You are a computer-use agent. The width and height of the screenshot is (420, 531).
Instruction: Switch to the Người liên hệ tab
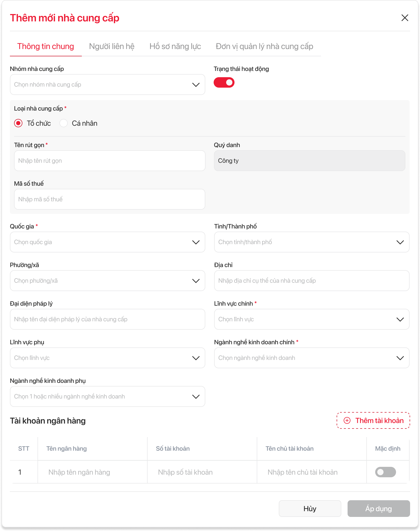(x=112, y=46)
